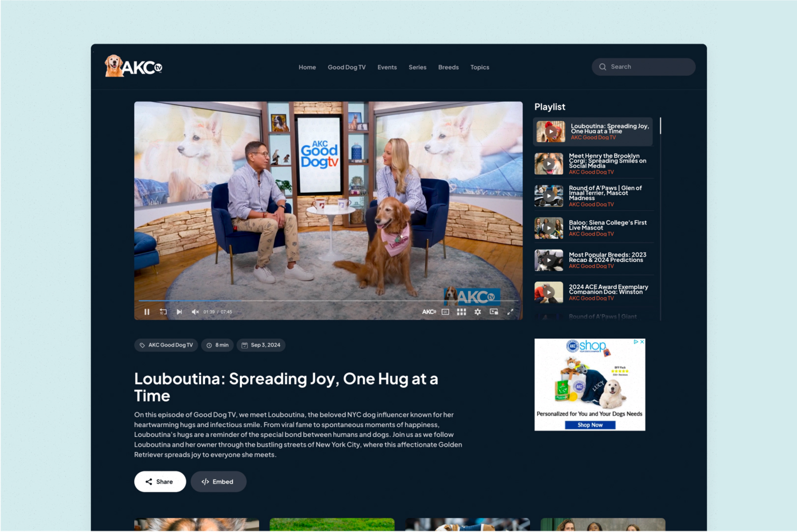Click the Embed button
The height and width of the screenshot is (532, 797).
[x=218, y=481]
